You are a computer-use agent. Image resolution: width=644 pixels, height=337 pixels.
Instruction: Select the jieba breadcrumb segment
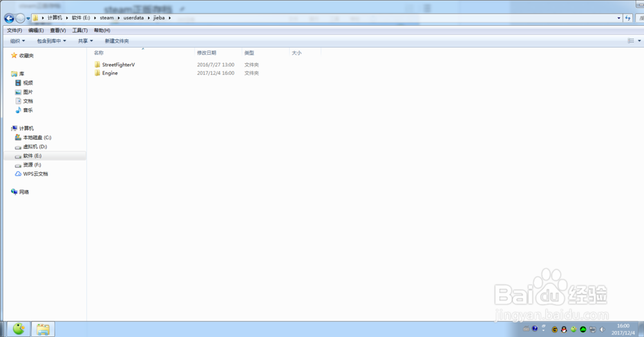point(159,18)
